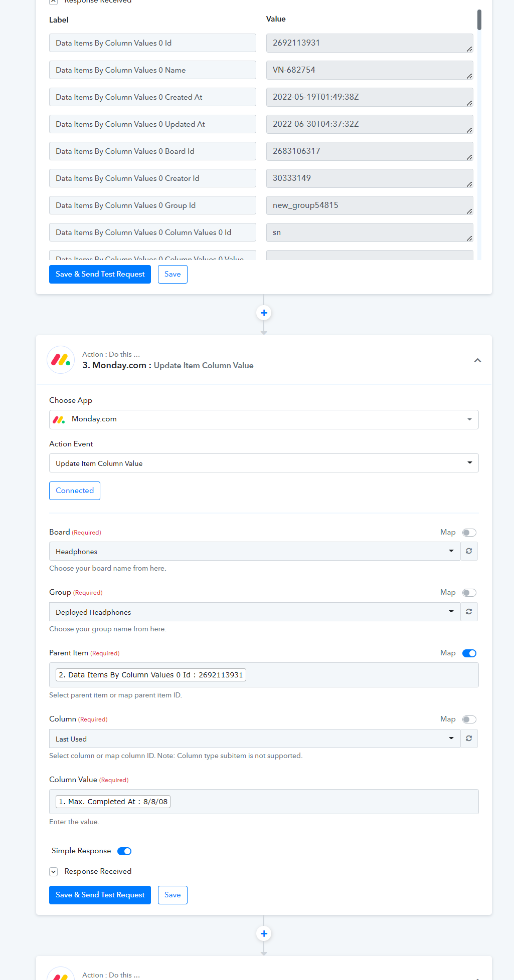The height and width of the screenshot is (980, 514).
Task: Click Save & Send Test Request in step 2
Action: coord(100,275)
